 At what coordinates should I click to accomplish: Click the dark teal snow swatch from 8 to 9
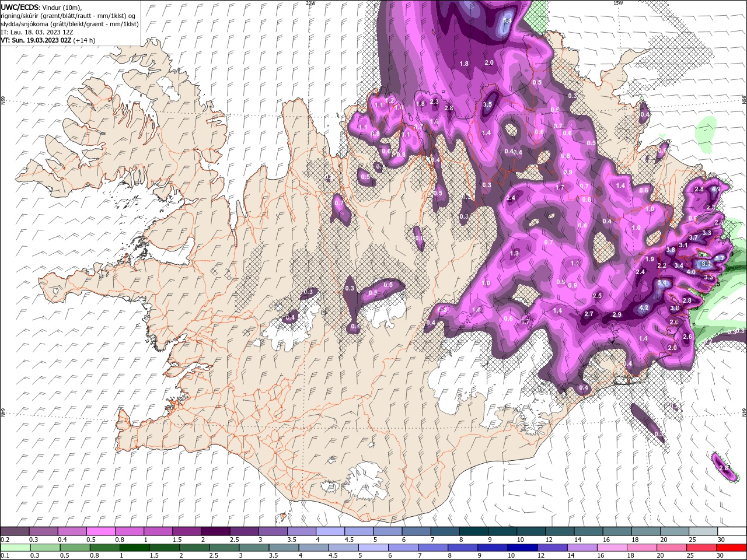pos(473,531)
